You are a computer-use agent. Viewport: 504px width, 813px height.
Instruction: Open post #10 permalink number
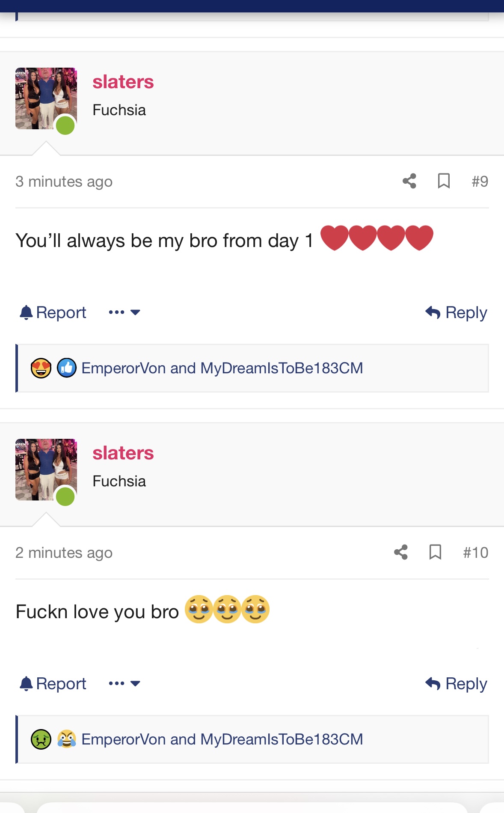pyautogui.click(x=475, y=552)
